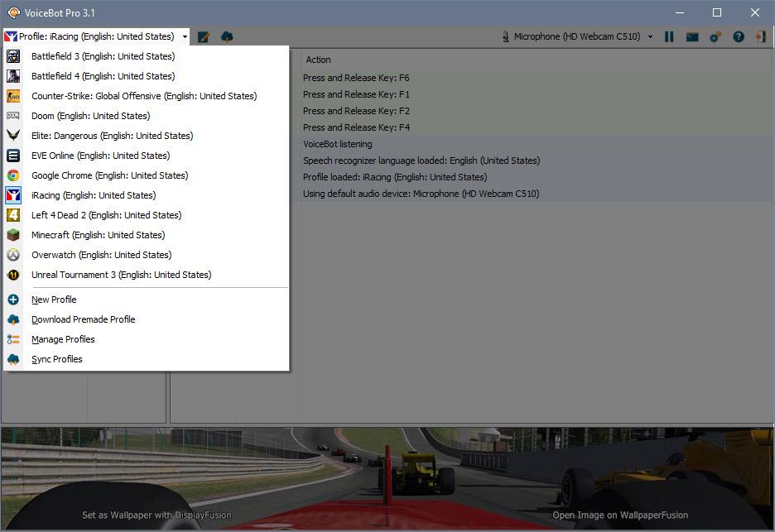This screenshot has width=775, height=532.
Task: Open help with the question mark icon
Action: pos(739,36)
